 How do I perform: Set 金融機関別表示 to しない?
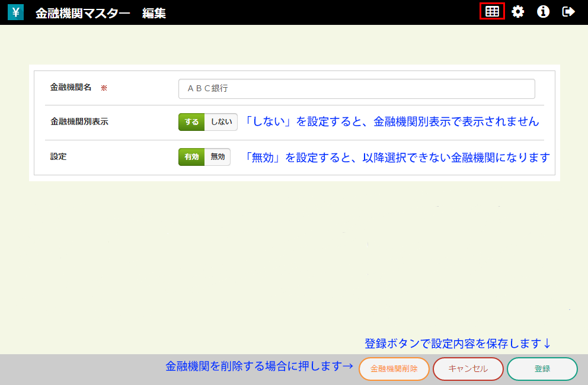221,122
